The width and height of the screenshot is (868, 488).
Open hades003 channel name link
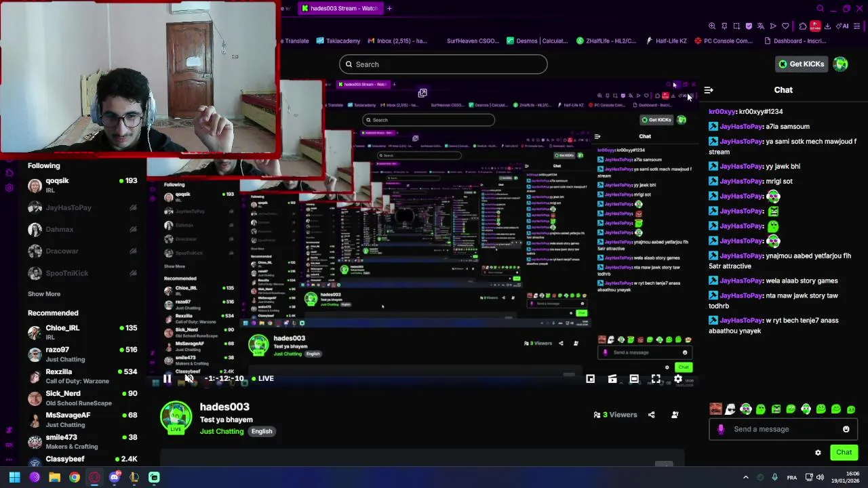224,407
